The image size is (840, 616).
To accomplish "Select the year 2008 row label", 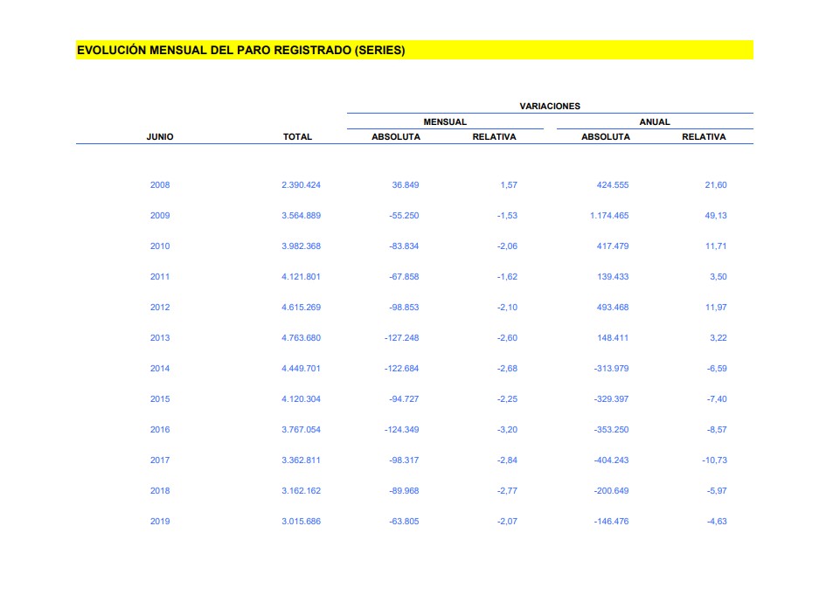I will pos(160,185).
